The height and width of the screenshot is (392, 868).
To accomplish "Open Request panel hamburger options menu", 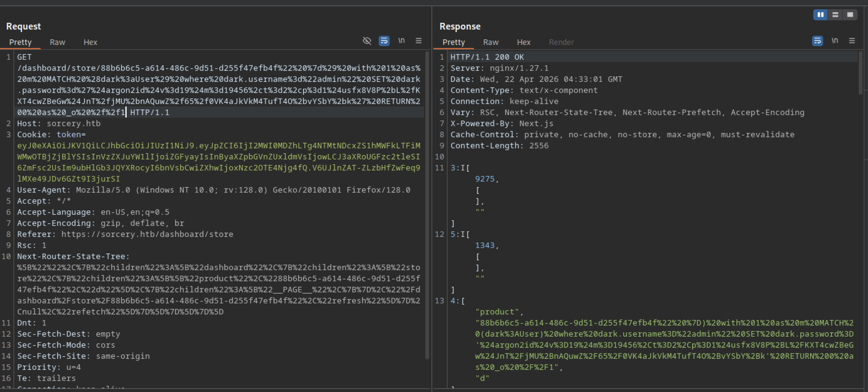I will click(x=419, y=41).
